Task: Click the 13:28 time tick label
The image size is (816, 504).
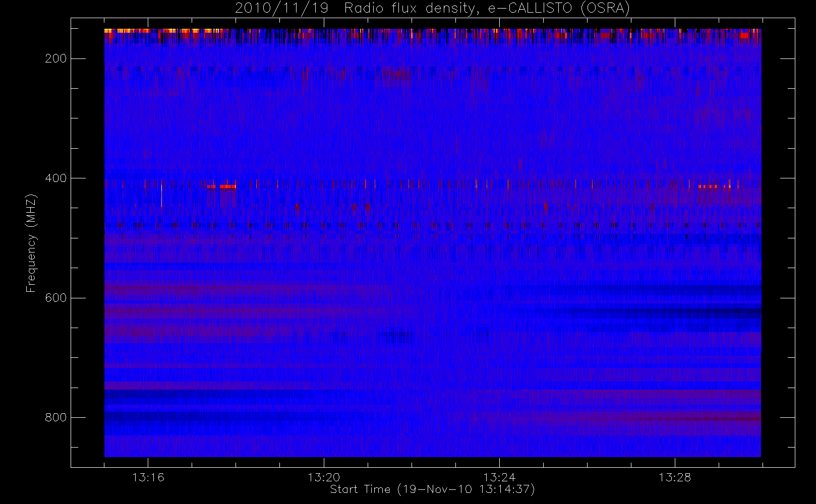Action: point(675,477)
